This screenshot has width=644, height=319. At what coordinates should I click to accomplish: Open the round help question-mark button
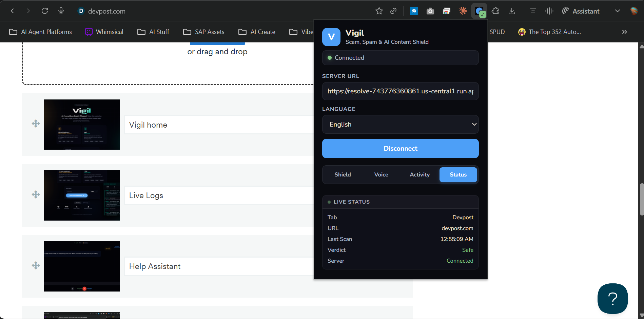(612, 299)
